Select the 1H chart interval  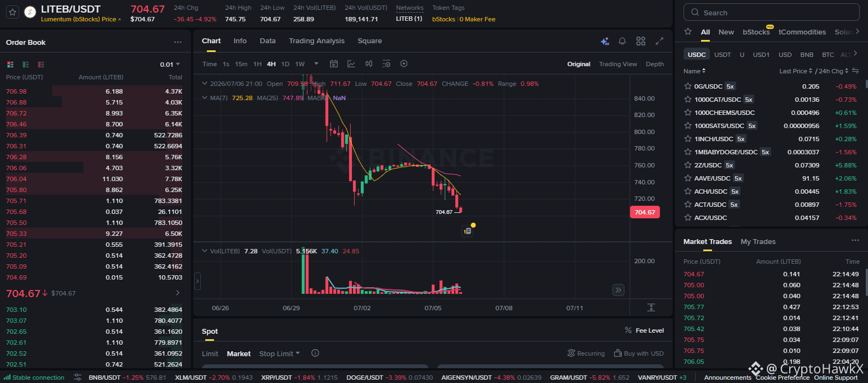tap(257, 64)
